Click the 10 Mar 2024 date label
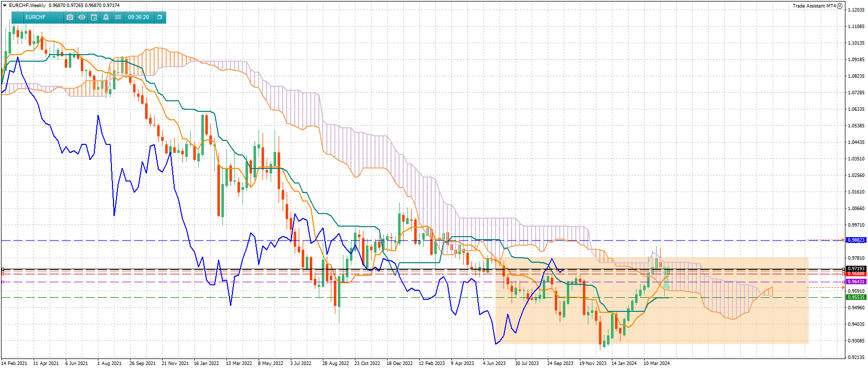The height and width of the screenshot is (369, 868). coord(657,363)
